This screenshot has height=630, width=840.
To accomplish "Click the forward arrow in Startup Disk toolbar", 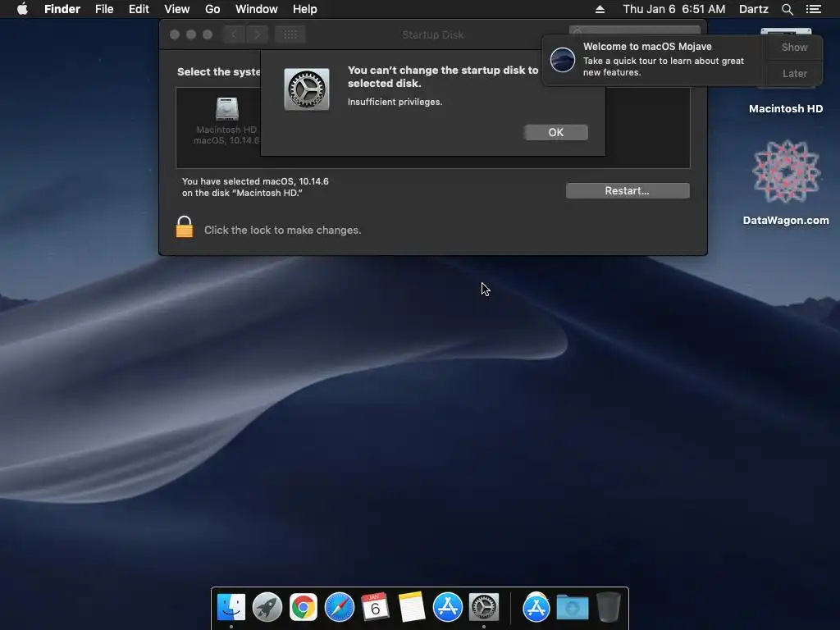I will click(257, 34).
